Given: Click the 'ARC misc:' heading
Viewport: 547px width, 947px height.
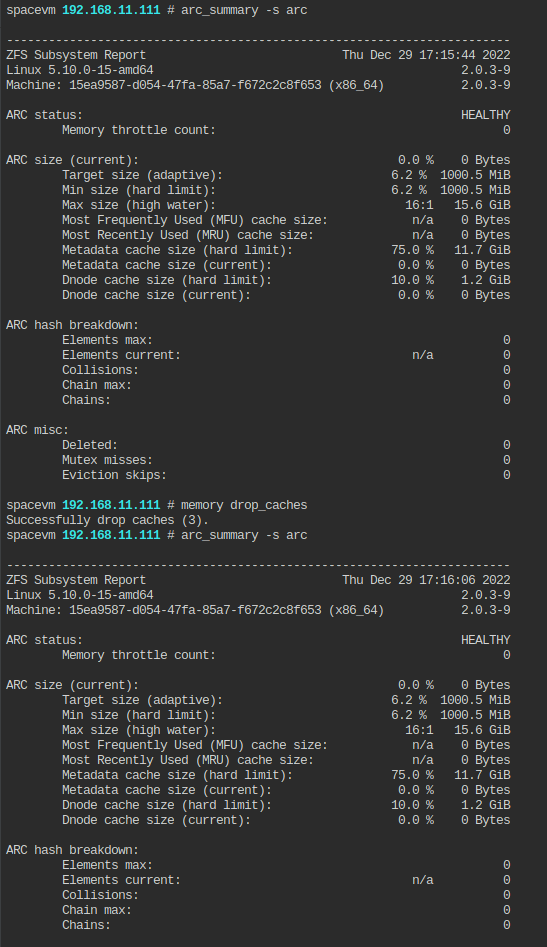Looking at the screenshot, I should (x=37, y=430).
